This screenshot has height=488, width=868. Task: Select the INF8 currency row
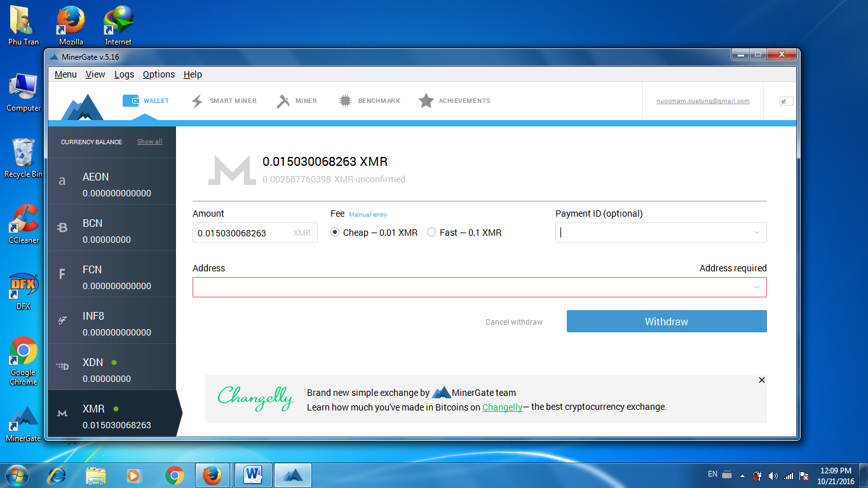(x=112, y=320)
